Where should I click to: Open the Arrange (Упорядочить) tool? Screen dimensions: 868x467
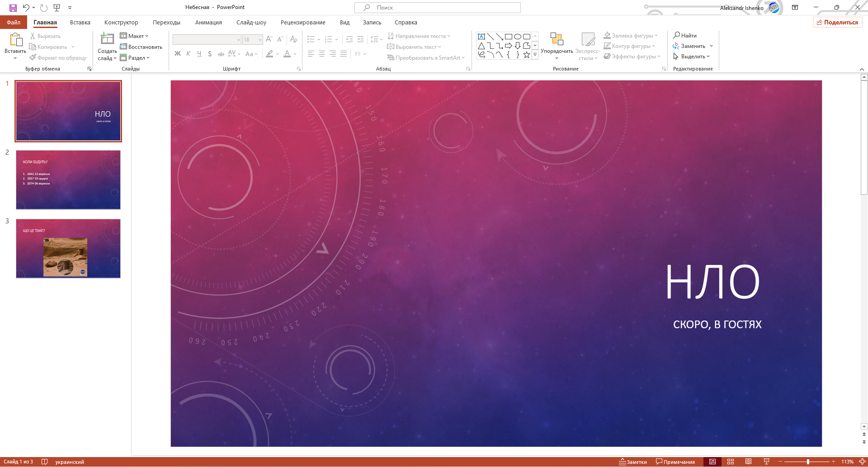point(557,45)
